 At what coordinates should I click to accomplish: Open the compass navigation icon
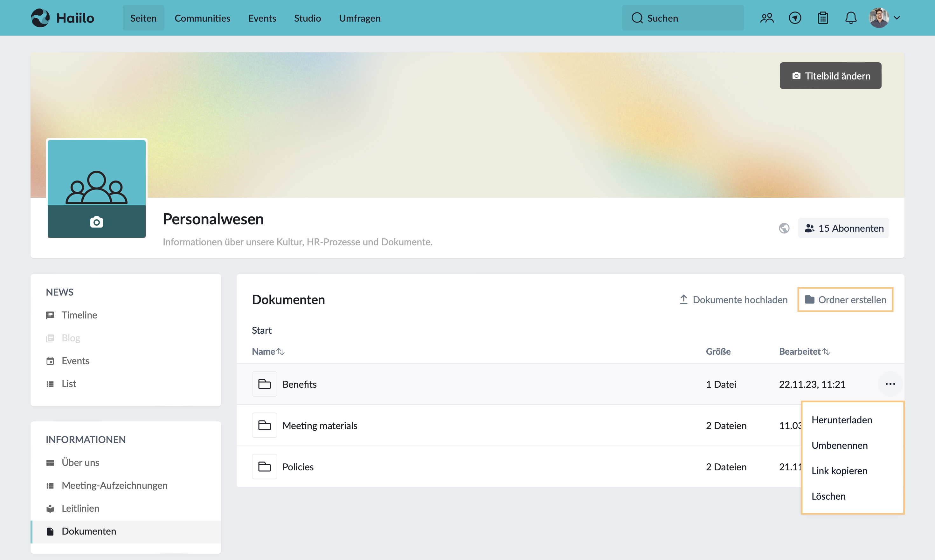tap(794, 18)
